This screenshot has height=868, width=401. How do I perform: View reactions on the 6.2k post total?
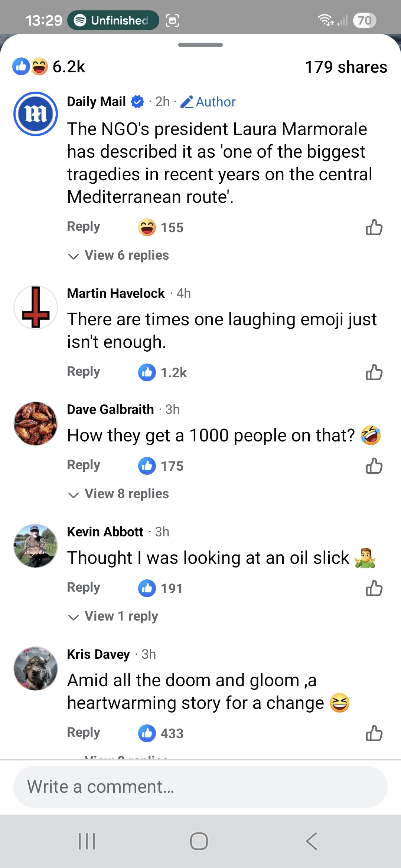click(49, 67)
